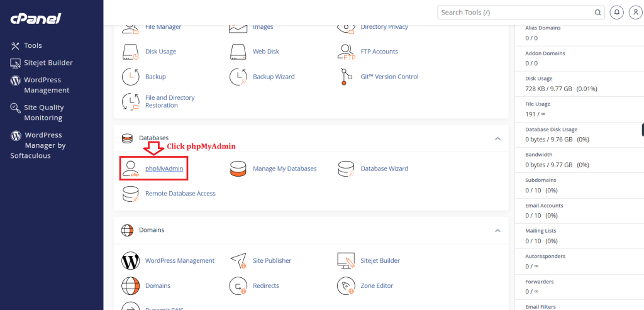Click the Backup Wizard icon
Viewport: 644px width, 310px height.
pyautogui.click(x=238, y=77)
